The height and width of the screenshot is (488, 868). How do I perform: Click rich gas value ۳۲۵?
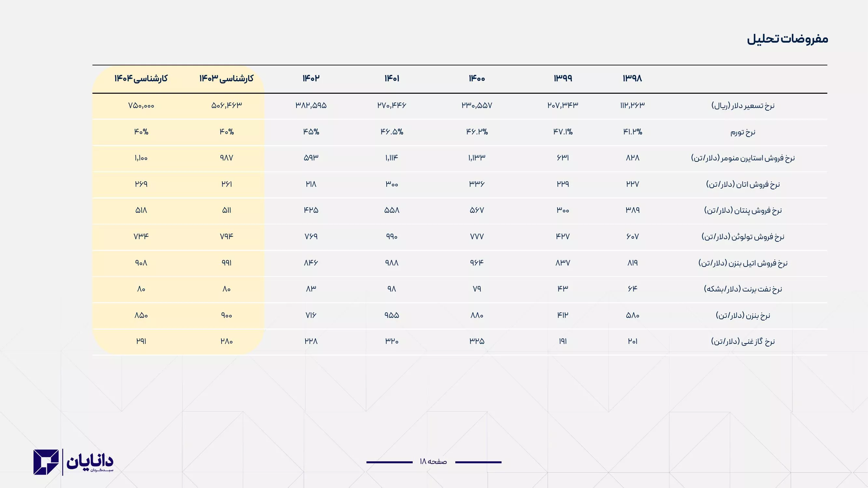477,341
